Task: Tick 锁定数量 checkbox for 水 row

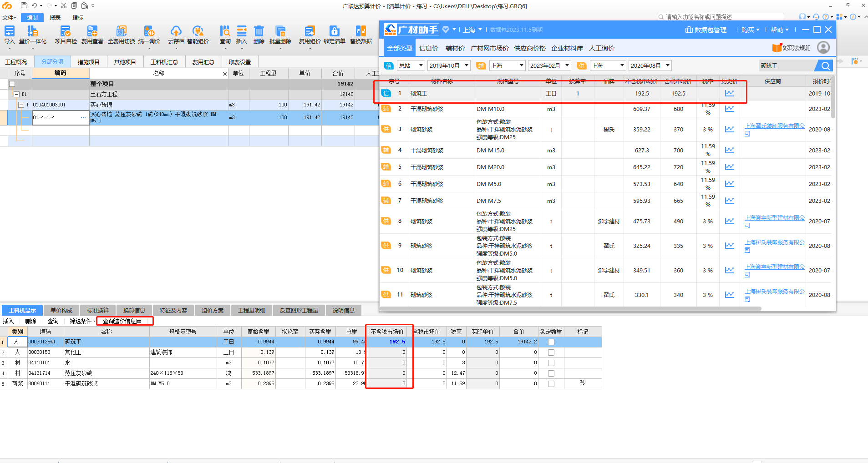Action: click(x=551, y=363)
